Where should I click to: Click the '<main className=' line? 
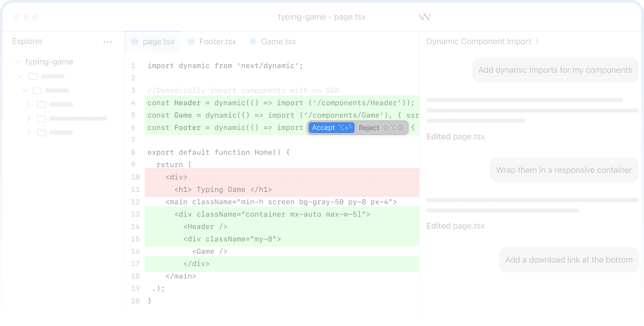coord(281,202)
